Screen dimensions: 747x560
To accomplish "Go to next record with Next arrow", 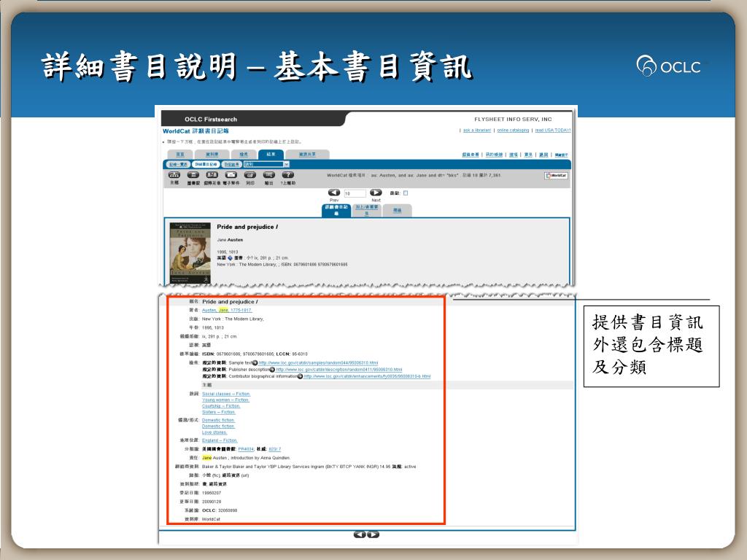I will coord(376,192).
